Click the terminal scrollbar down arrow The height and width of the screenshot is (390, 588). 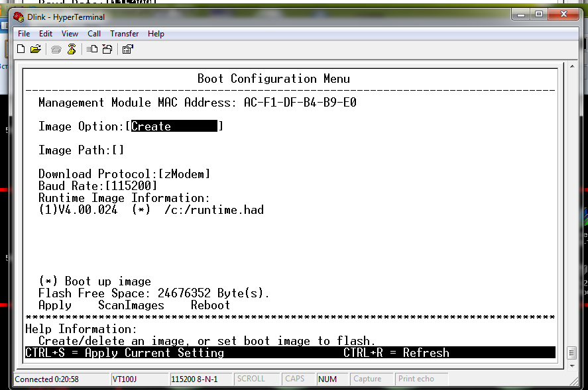tap(571, 352)
